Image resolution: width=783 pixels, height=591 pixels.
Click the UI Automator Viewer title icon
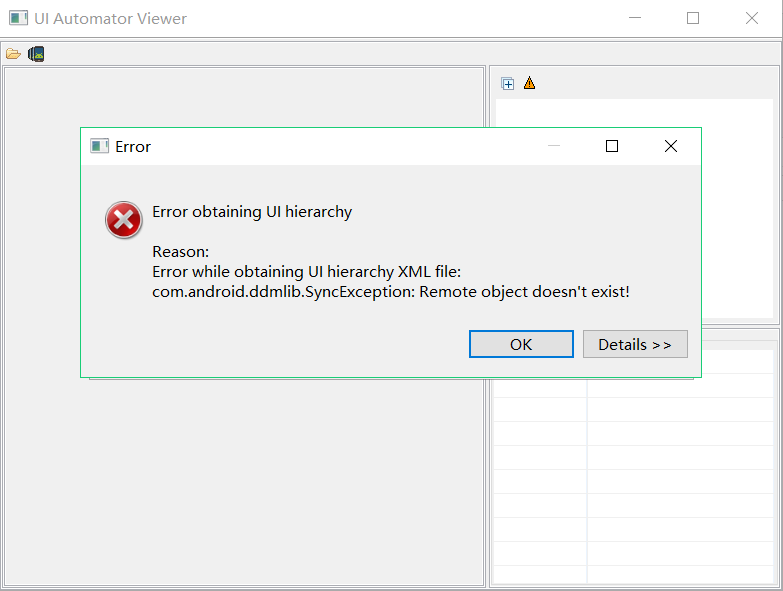(x=18, y=18)
